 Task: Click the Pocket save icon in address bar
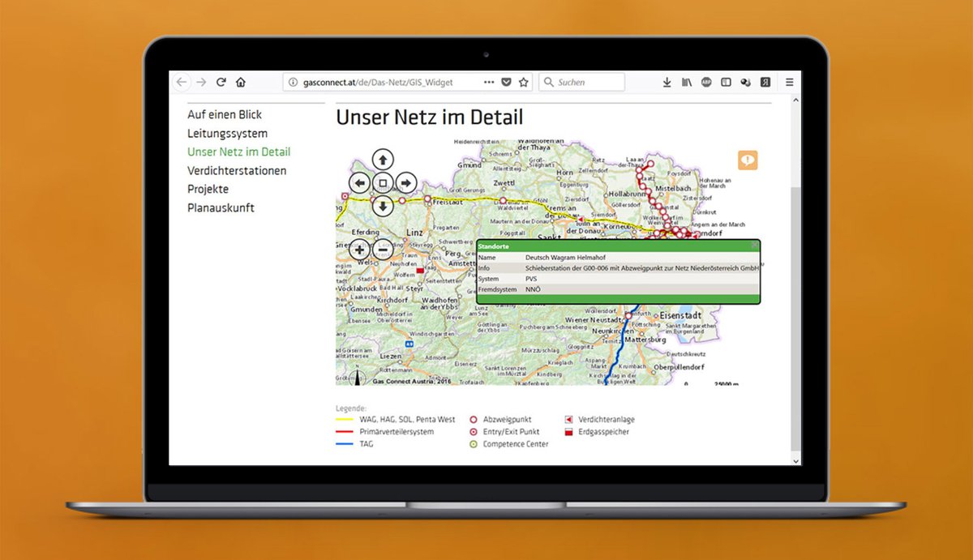click(x=506, y=82)
